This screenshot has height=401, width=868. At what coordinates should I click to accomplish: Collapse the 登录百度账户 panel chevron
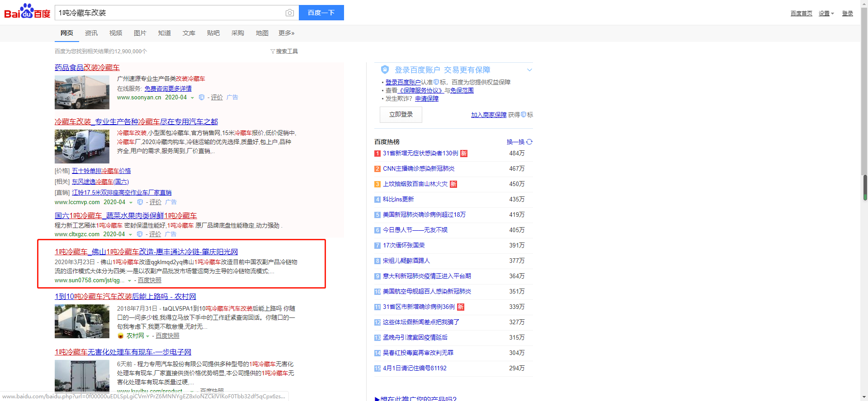tap(529, 70)
